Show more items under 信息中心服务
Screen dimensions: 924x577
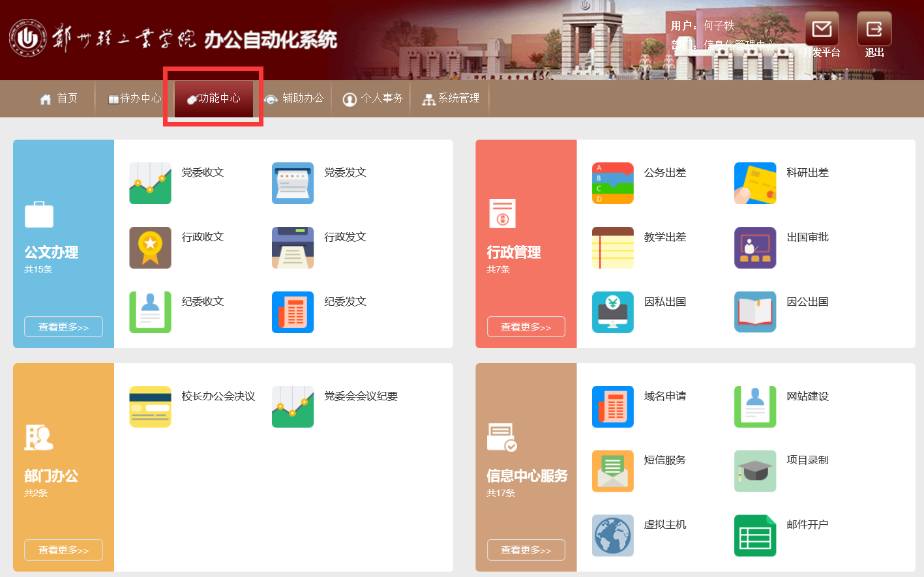(x=526, y=550)
